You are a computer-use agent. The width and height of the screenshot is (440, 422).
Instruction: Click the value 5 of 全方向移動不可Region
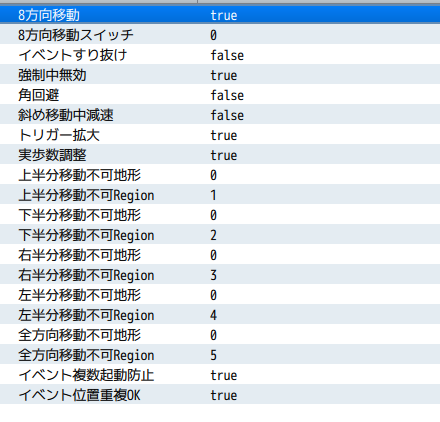click(213, 355)
